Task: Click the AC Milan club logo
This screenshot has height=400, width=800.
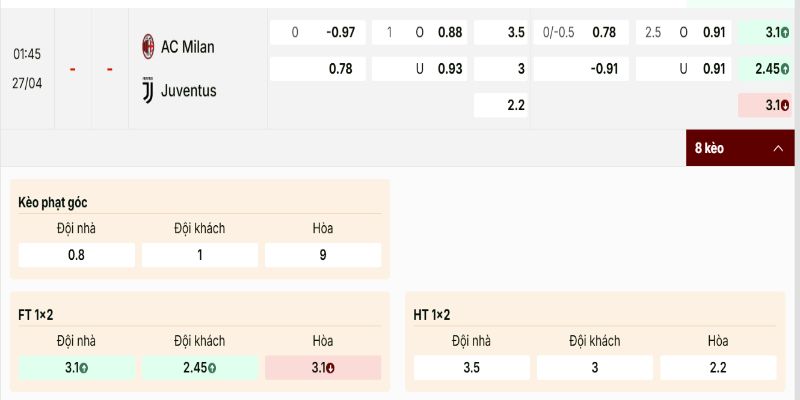Action: (147, 46)
